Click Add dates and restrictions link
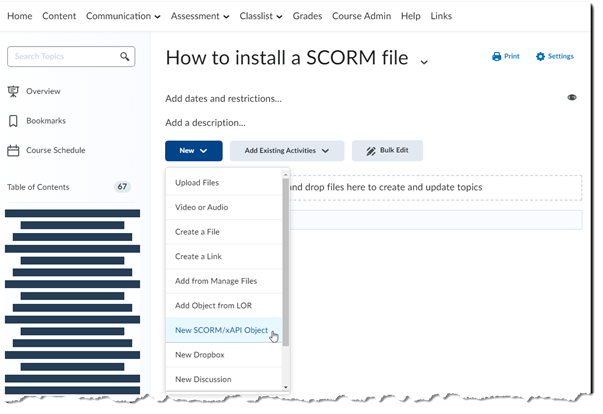603x414 pixels. tap(223, 98)
